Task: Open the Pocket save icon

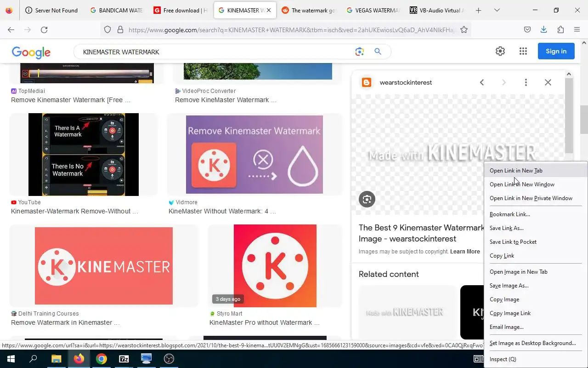Action: (x=527, y=29)
